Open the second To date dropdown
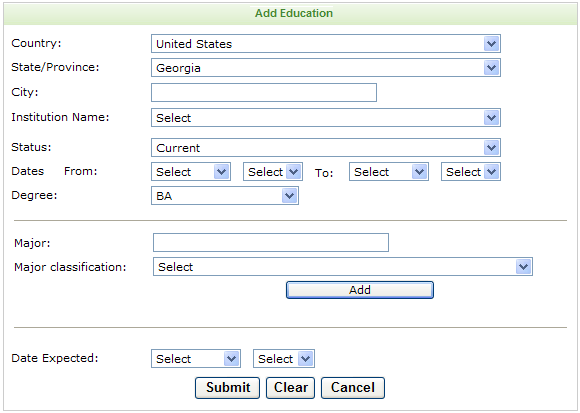The height and width of the screenshot is (413, 580). pyautogui.click(x=471, y=172)
